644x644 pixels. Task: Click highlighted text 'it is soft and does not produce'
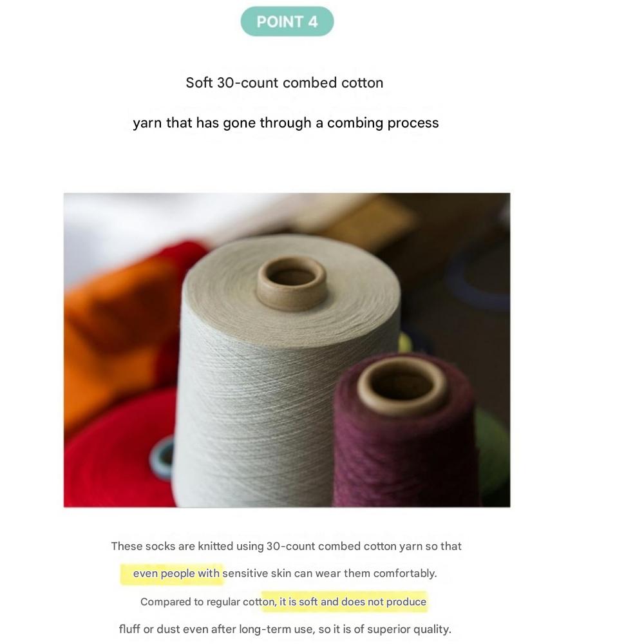coord(352,602)
